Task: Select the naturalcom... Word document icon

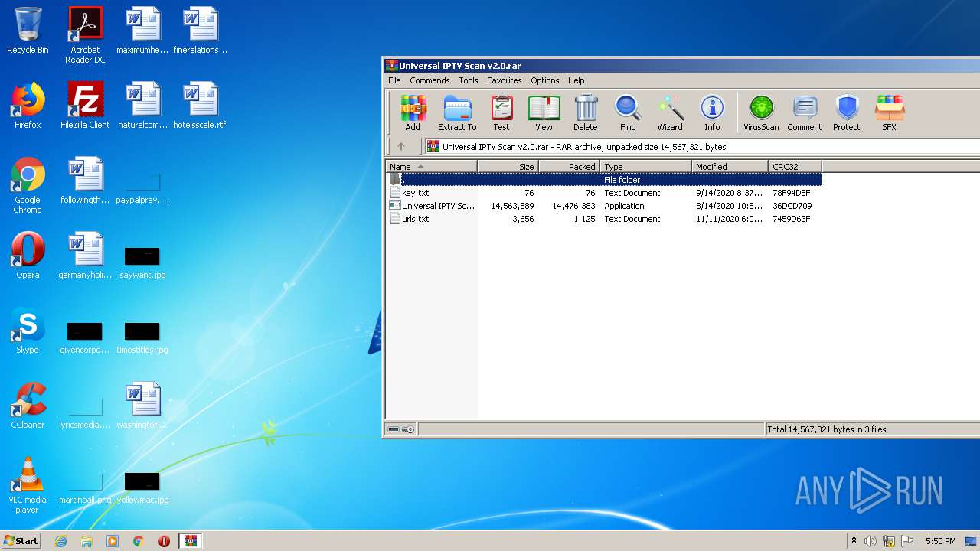Action: coord(142,106)
